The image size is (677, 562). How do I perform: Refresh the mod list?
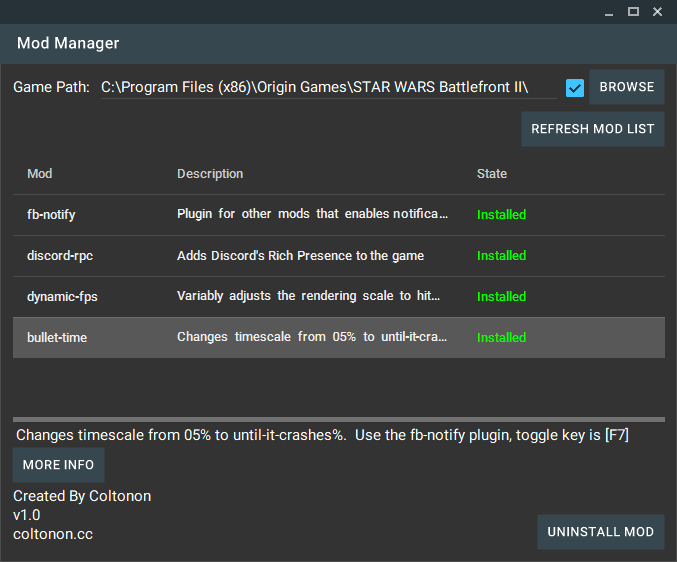592,129
